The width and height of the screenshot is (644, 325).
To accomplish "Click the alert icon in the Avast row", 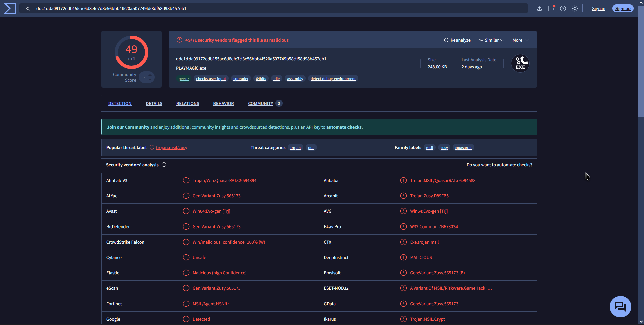I will 186,211.
